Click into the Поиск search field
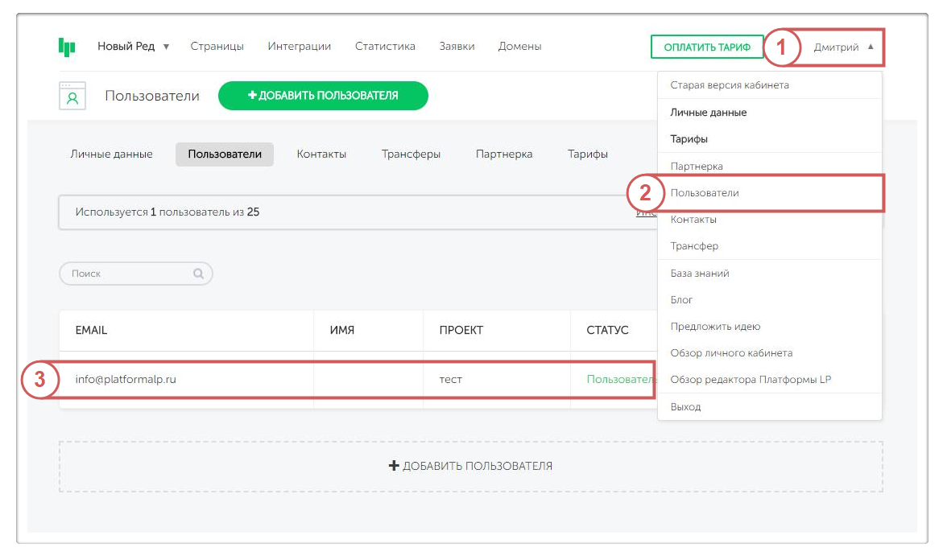 (129, 274)
